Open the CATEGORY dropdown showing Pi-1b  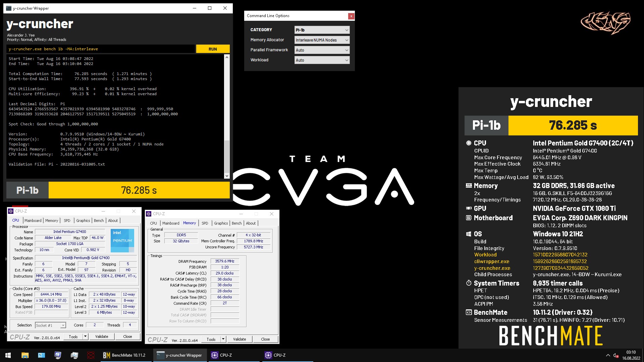322,30
